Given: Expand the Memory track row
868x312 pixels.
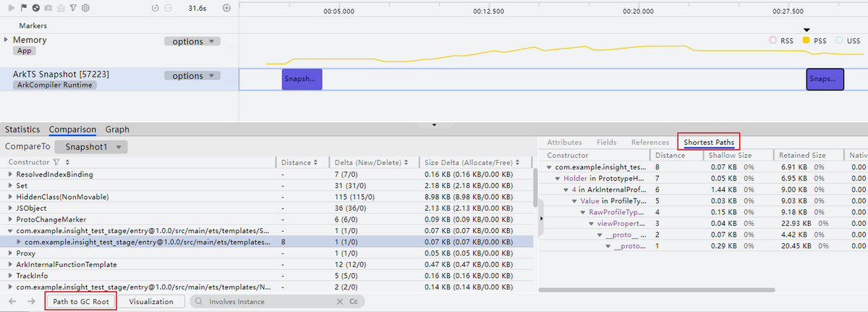Looking at the screenshot, I should point(7,40).
